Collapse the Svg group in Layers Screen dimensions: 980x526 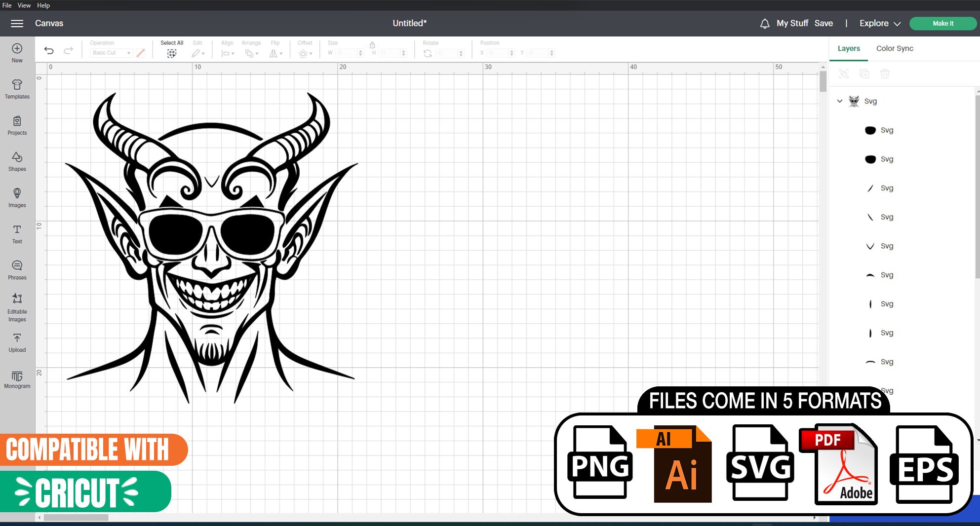(840, 101)
